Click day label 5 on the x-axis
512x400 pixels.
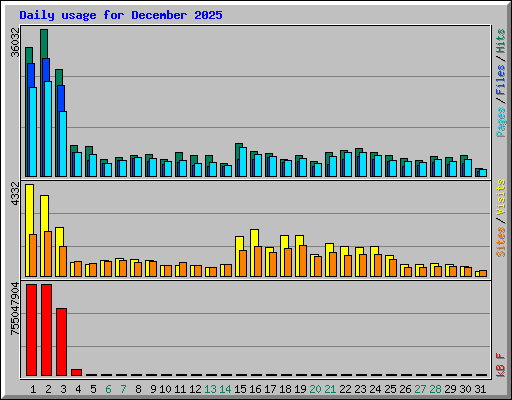pyautogui.click(x=93, y=389)
